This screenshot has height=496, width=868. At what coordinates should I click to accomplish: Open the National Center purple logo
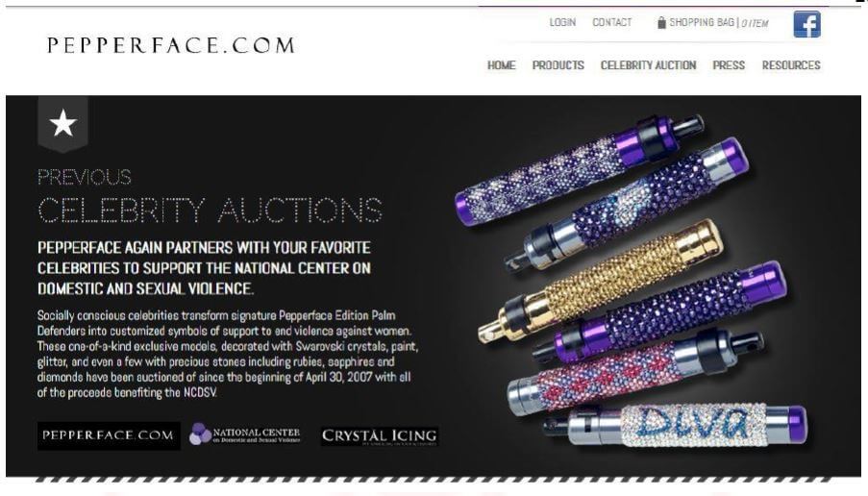(x=245, y=434)
